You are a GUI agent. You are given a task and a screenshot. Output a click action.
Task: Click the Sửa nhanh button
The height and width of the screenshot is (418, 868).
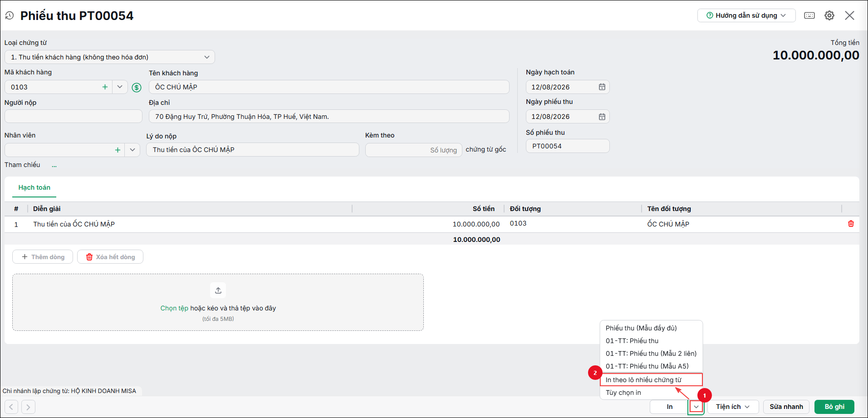pyautogui.click(x=786, y=407)
